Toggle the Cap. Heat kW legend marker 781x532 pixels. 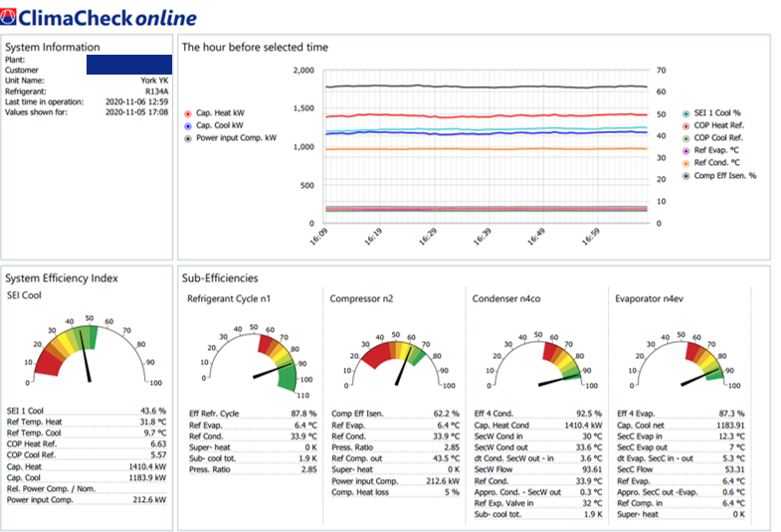click(188, 114)
